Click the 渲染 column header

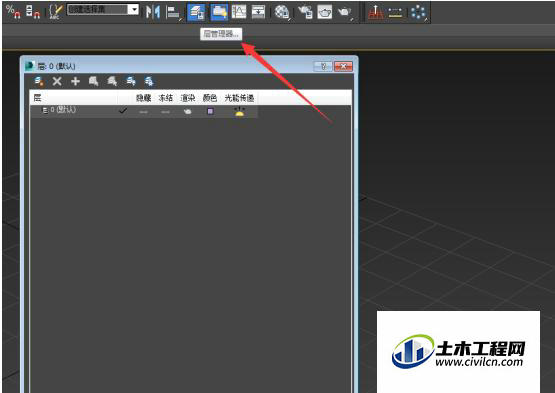[188, 98]
